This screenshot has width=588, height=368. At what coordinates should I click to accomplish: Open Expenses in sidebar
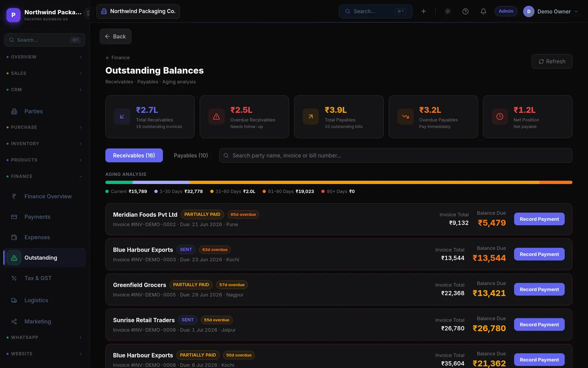click(44, 237)
